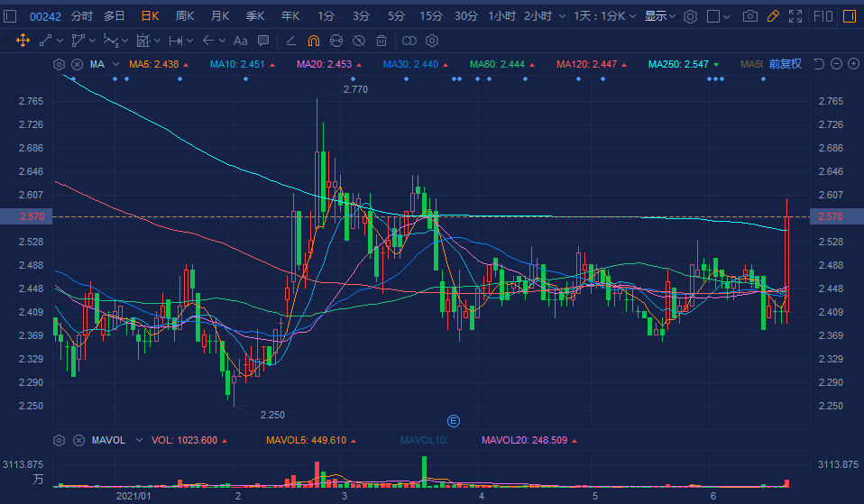Select the text annotation Aa tool
The width and height of the screenshot is (864, 504).
pyautogui.click(x=240, y=41)
